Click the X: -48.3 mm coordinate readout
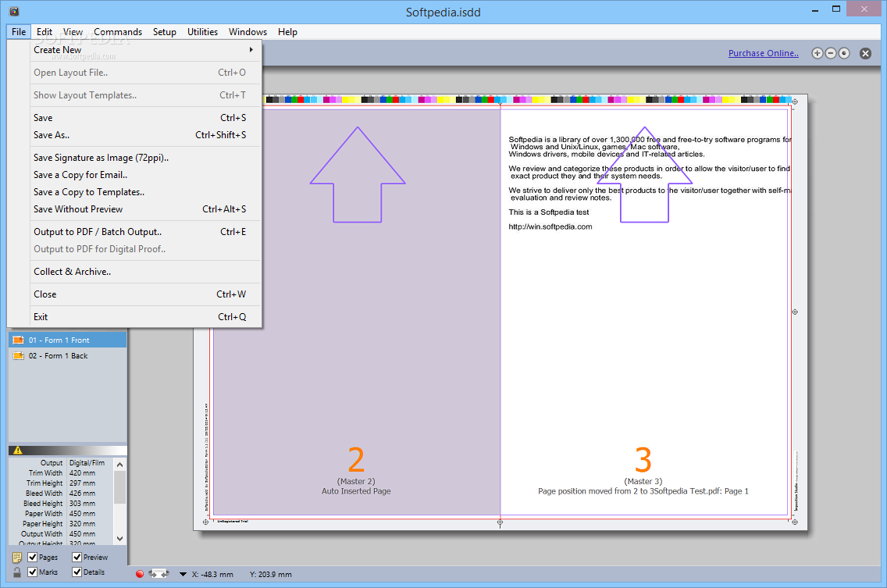Image resolution: width=887 pixels, height=588 pixels. coord(212,575)
